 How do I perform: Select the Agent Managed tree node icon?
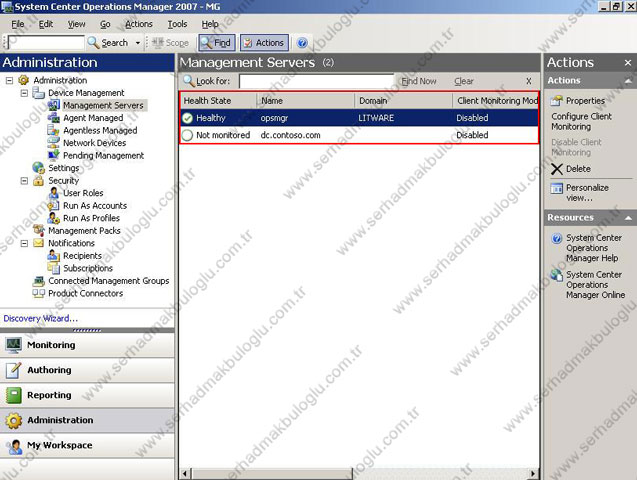click(54, 118)
